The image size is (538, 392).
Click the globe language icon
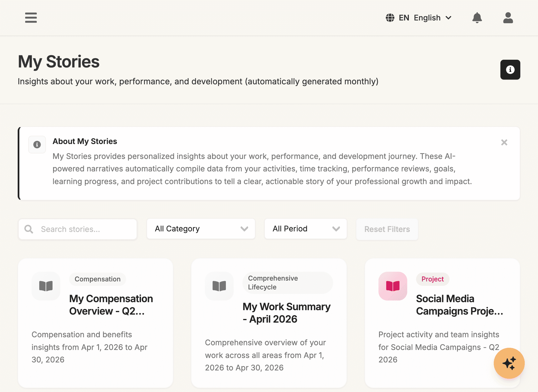[x=390, y=18]
